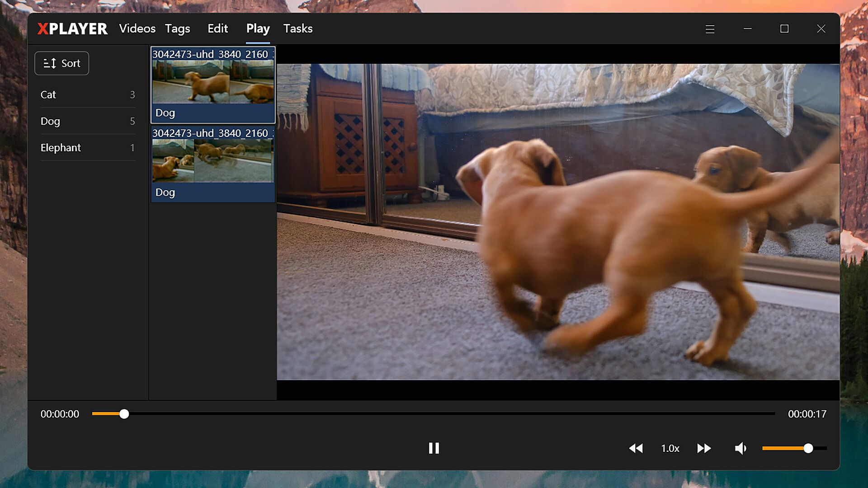Open the Videos menu tab

[137, 28]
